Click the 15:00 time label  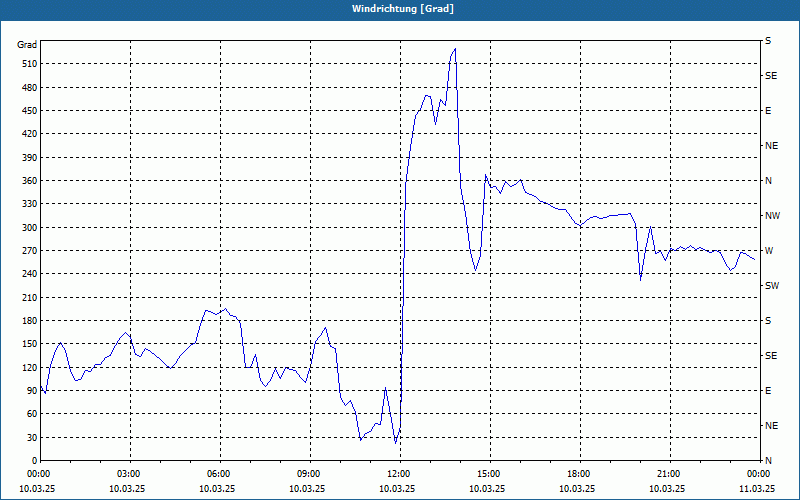(490, 474)
